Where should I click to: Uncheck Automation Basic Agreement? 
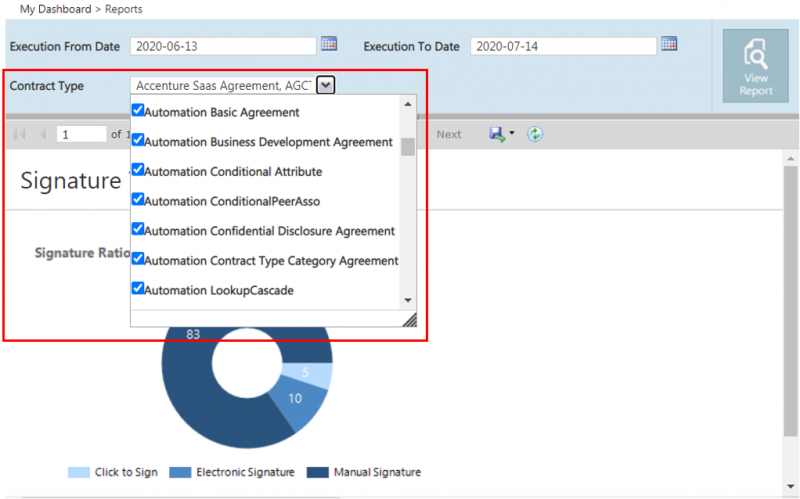coord(138,112)
